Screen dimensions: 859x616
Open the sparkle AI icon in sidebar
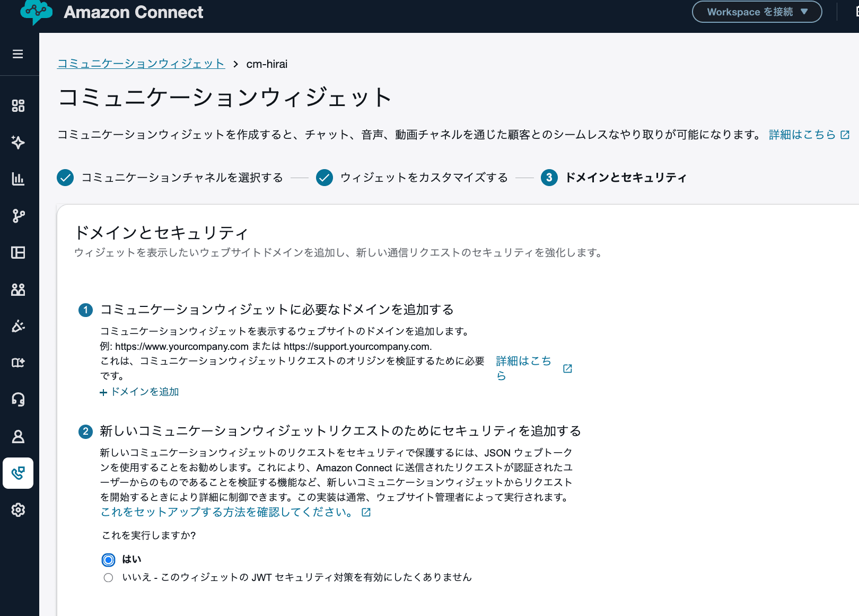[18, 142]
